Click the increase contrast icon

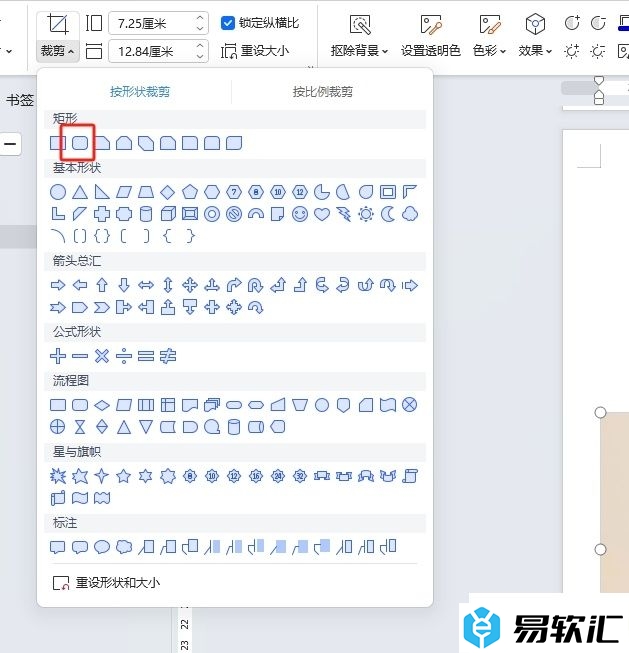(572, 23)
